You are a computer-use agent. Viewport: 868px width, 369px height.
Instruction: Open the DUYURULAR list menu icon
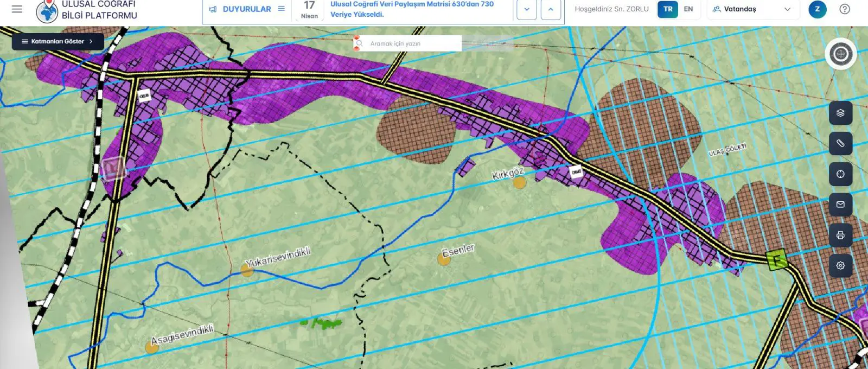pyautogui.click(x=281, y=9)
